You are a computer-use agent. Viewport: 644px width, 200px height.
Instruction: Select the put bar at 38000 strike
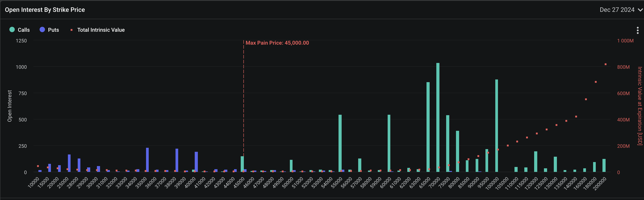(177, 160)
